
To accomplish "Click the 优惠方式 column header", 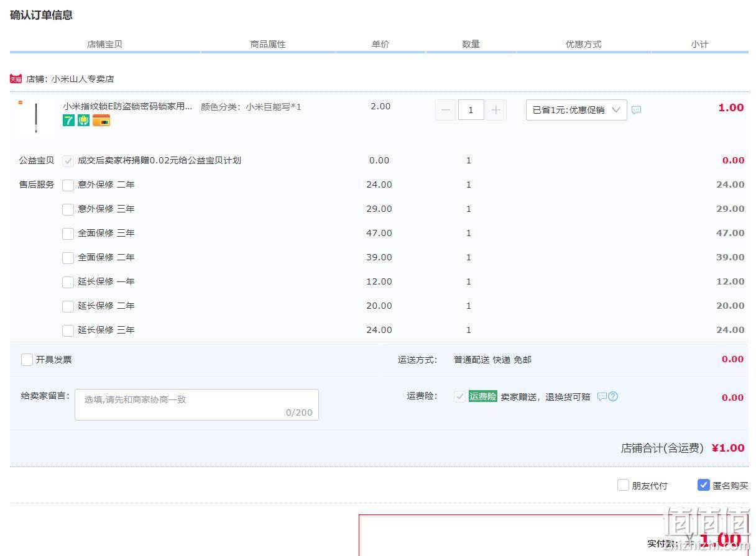I will 583,44.
